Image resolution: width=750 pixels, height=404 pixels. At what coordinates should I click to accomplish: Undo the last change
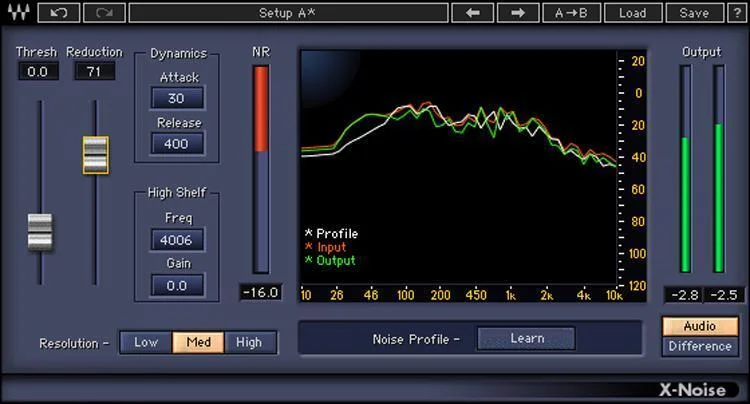58,13
